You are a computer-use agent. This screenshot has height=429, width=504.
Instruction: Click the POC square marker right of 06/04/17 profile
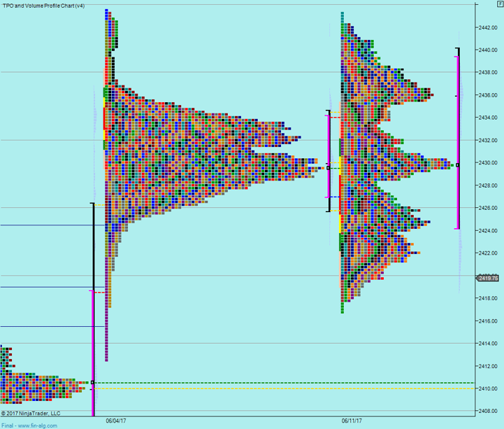point(329,168)
